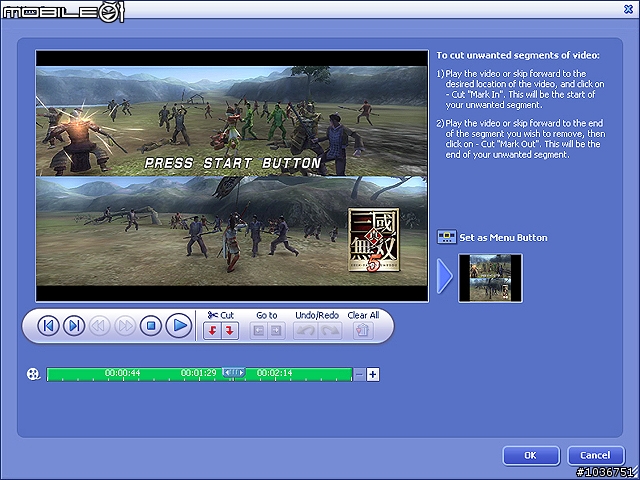The height and width of the screenshot is (480, 640).
Task: Skip forward to the next chapter
Action: 74,326
